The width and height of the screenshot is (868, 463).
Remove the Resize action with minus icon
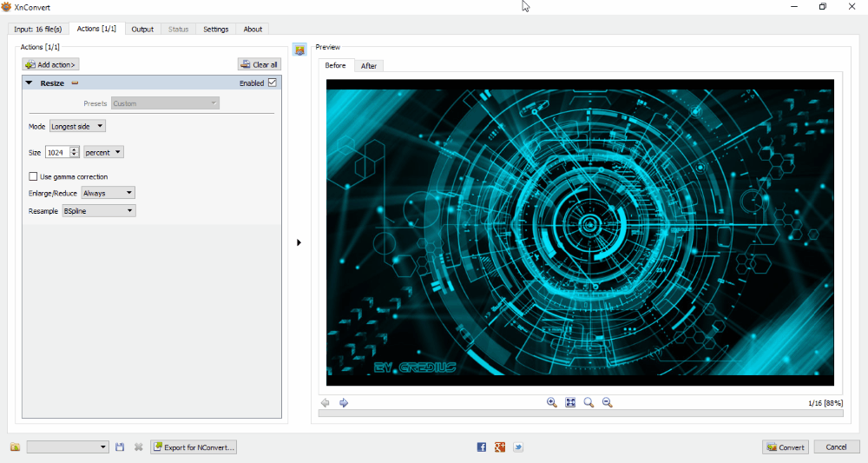(x=75, y=83)
